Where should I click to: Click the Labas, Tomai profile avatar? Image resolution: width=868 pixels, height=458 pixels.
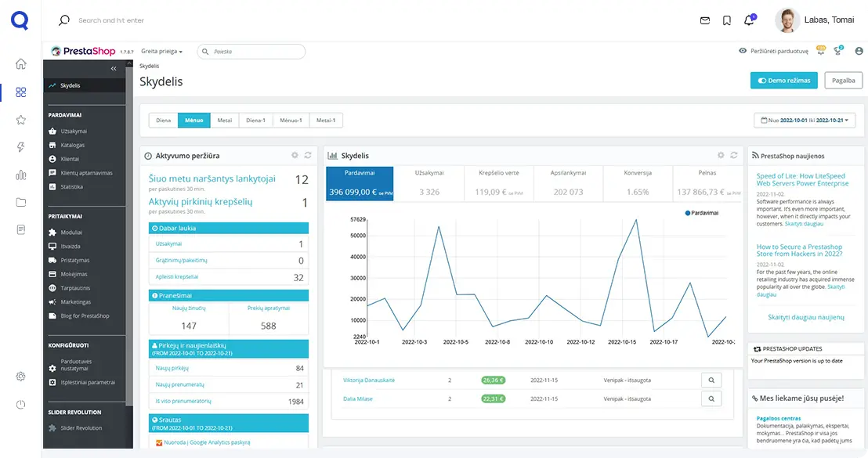(x=787, y=20)
